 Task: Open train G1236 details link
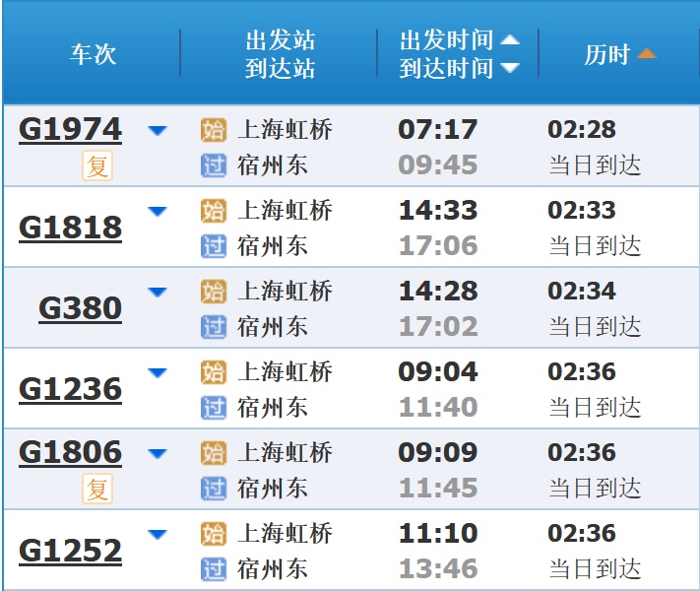point(70,389)
